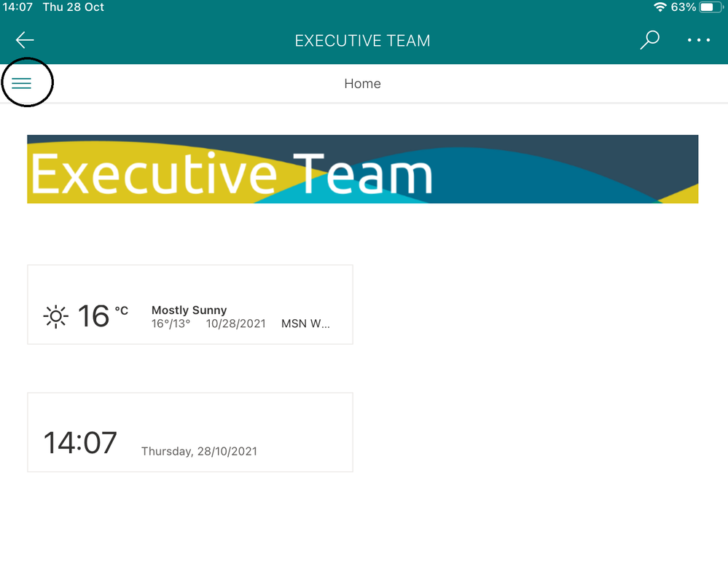Click the 16 temperature reading
Viewport: 728px width, 580px height.
pos(93,316)
